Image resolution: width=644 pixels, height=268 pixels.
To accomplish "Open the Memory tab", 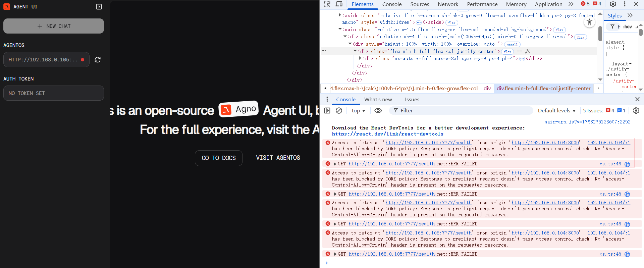I will (x=516, y=4).
